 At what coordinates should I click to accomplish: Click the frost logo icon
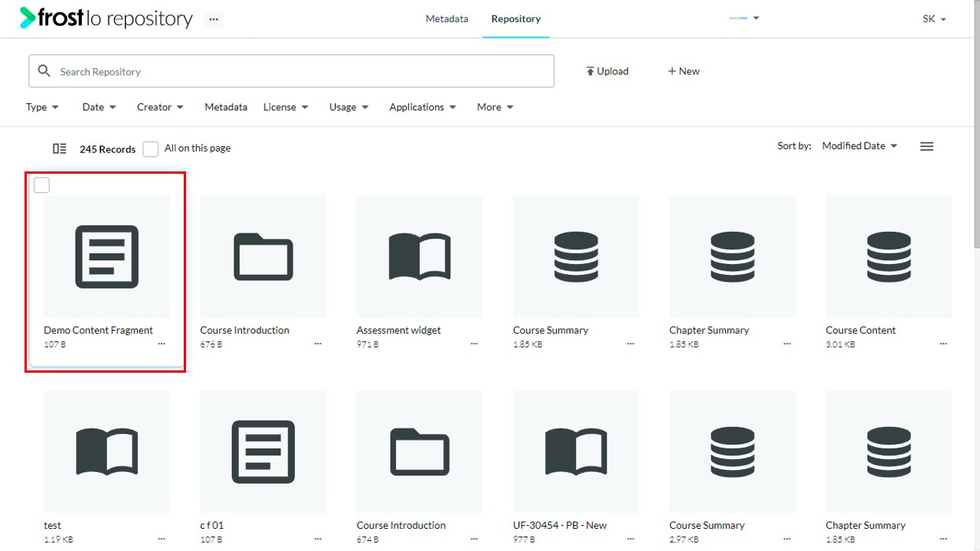pyautogui.click(x=28, y=18)
